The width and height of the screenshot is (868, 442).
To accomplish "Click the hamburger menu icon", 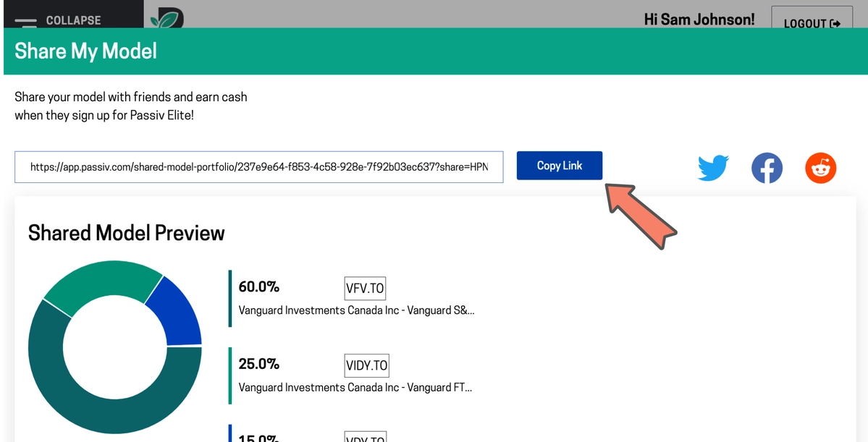I will coord(25,22).
